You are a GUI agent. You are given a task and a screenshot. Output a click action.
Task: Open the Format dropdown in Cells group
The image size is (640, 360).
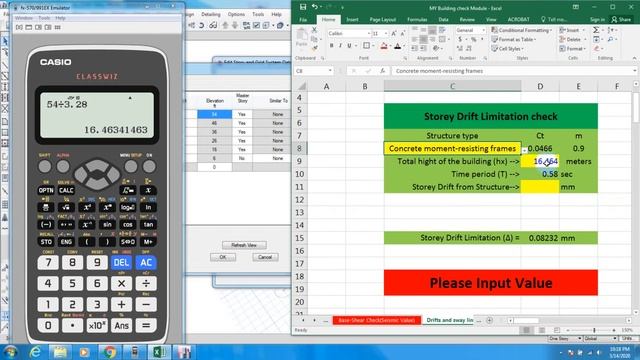pos(573,49)
